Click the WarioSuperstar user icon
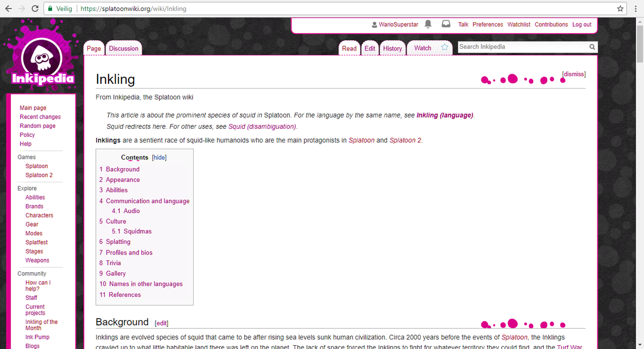Screen dimensions: 644x349 [x=375, y=24]
